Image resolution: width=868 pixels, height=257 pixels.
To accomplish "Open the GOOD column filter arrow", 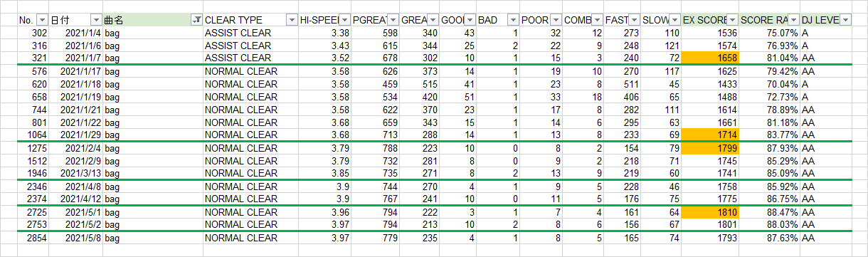I will pos(470,20).
